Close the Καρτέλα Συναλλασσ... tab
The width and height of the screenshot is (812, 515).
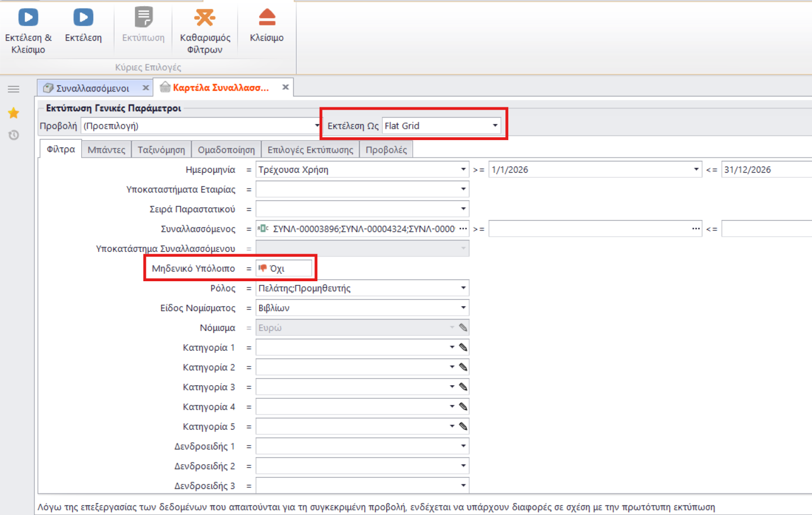286,87
